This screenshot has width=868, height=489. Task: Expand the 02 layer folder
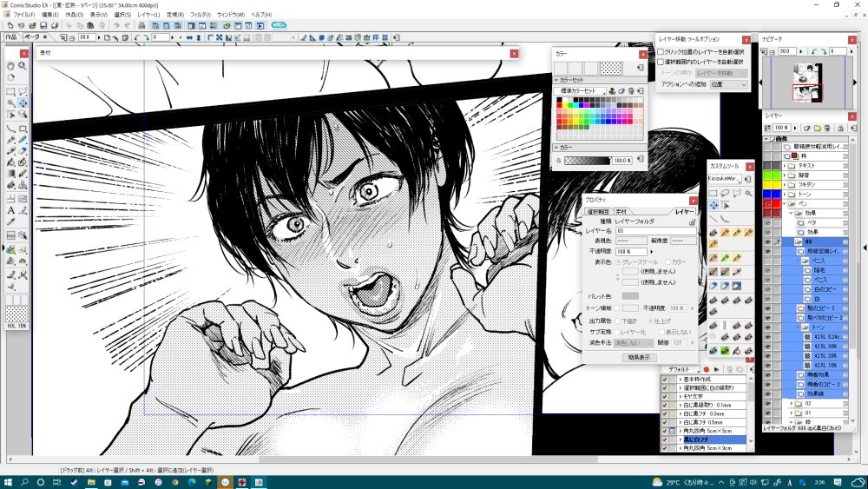pyautogui.click(x=792, y=404)
